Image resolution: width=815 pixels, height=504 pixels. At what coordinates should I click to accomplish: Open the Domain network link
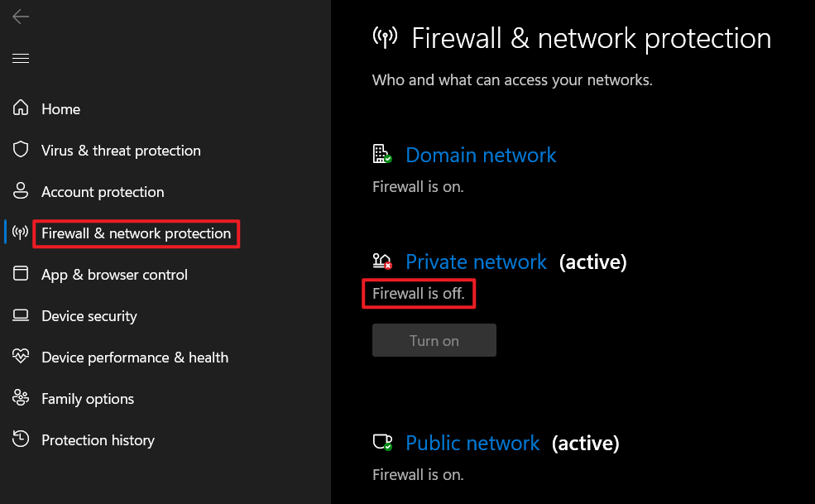pos(481,155)
